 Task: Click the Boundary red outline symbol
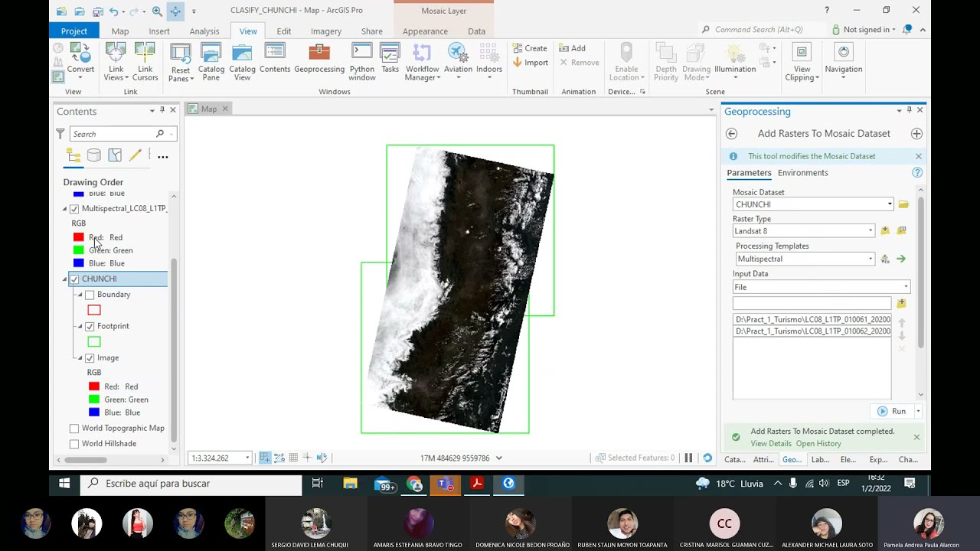point(94,310)
